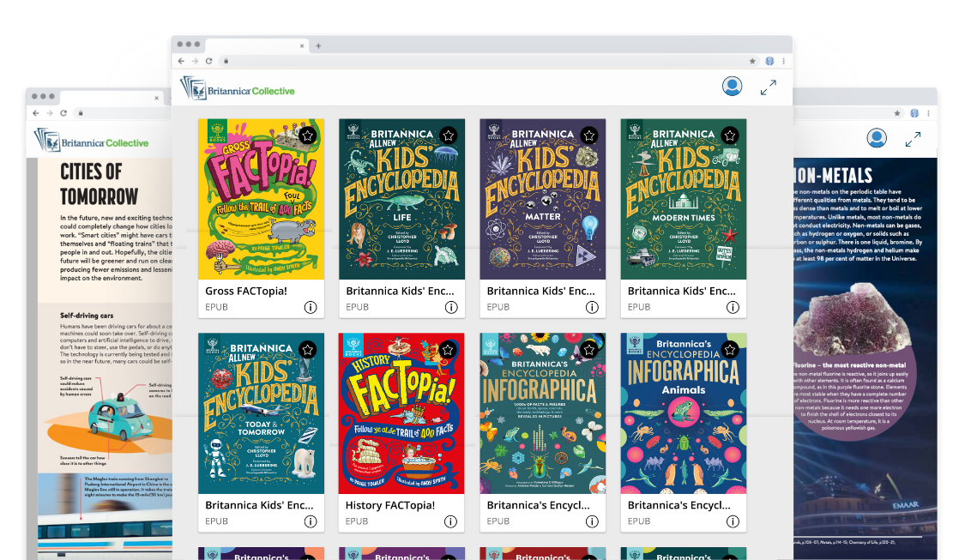The width and height of the screenshot is (965, 560).
Task: Toggle the favorite star on the Matter encyclopedia cover
Action: click(589, 135)
